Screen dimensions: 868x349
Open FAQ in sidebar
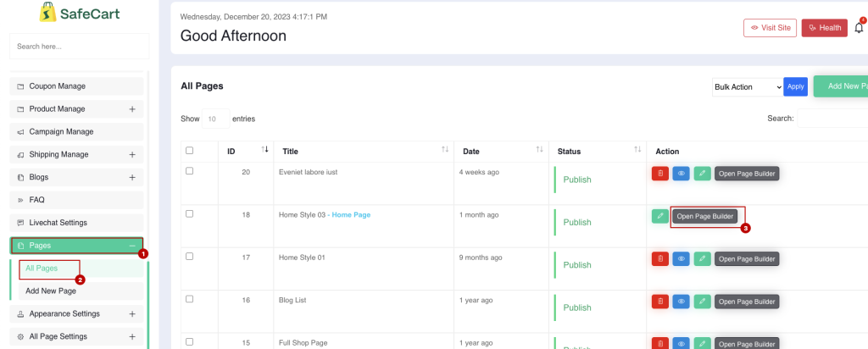[x=76, y=200]
